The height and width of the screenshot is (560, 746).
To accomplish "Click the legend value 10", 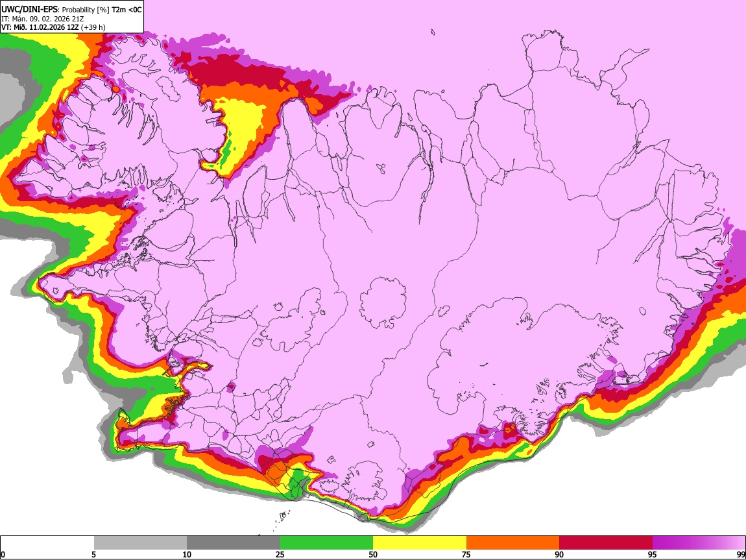I will pos(187,554).
